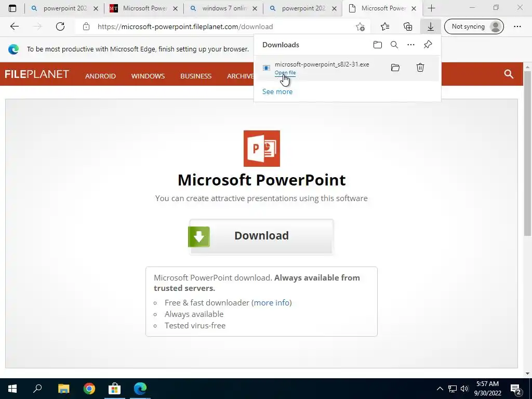Open more options in Downloads panel
The height and width of the screenshot is (399, 532).
pyautogui.click(x=411, y=45)
